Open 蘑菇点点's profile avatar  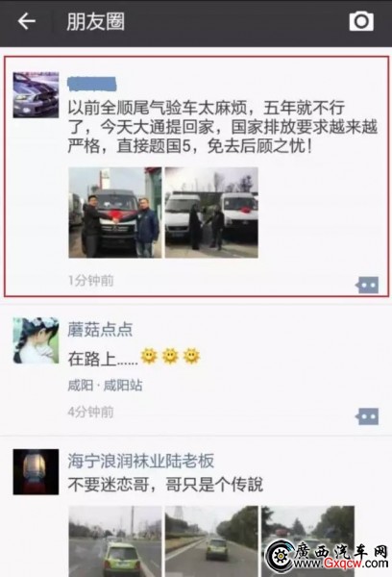pos(36,340)
